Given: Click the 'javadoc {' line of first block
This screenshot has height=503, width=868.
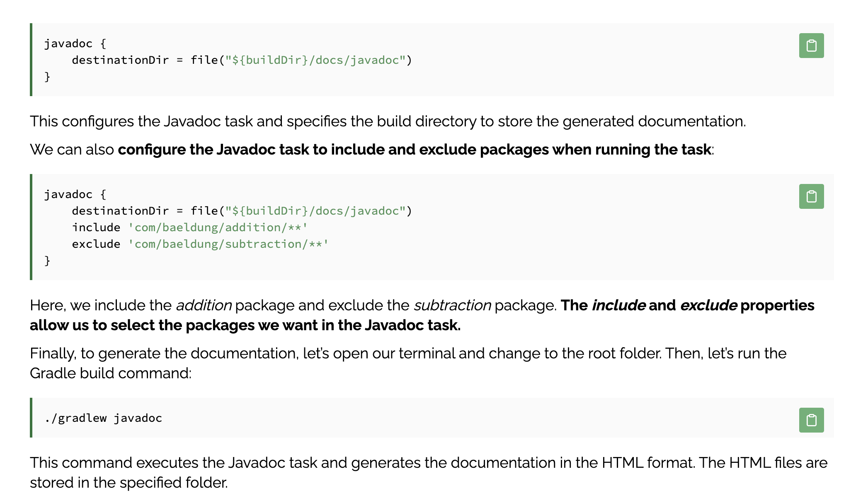Looking at the screenshot, I should click(x=75, y=44).
